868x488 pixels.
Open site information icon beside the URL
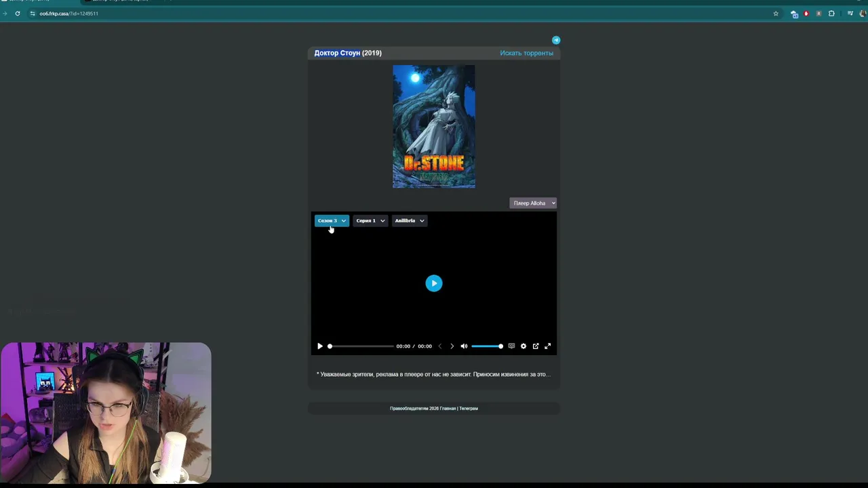(33, 14)
